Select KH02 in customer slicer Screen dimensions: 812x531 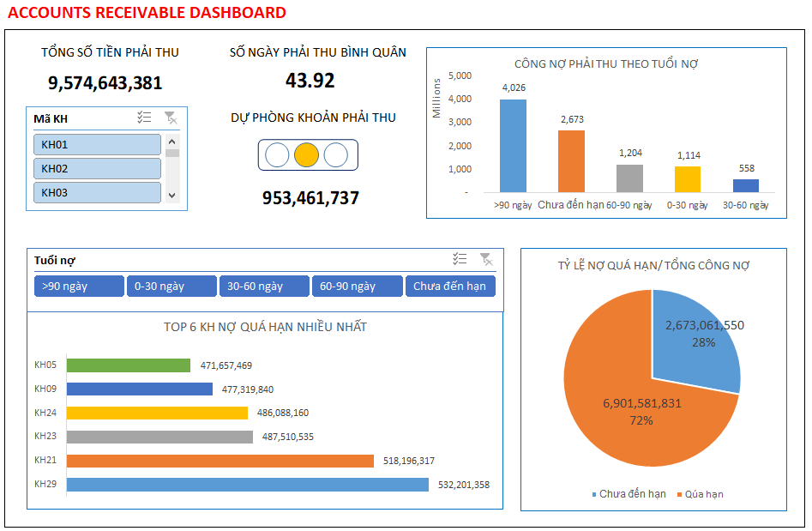(97, 169)
